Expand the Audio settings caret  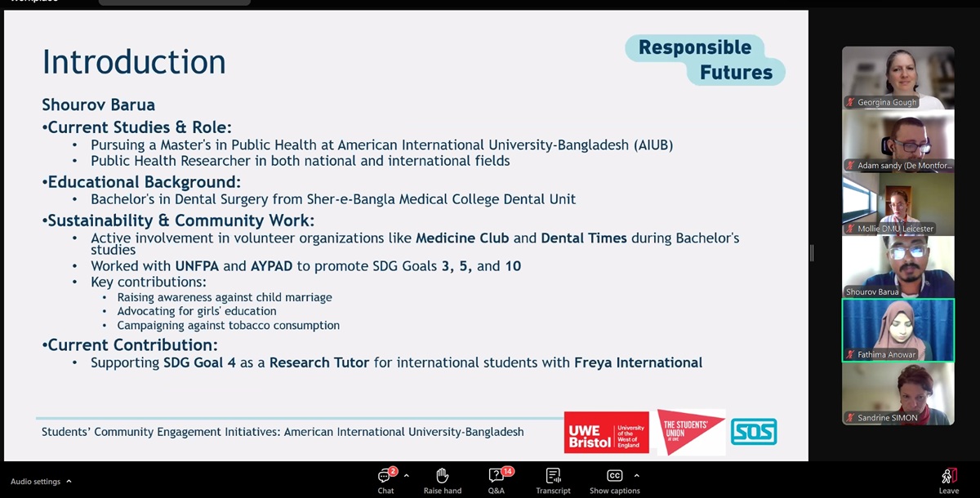click(x=69, y=482)
